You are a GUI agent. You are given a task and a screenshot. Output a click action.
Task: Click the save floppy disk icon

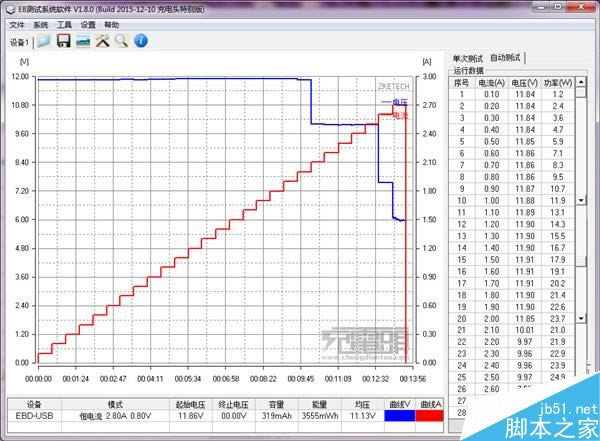63,42
